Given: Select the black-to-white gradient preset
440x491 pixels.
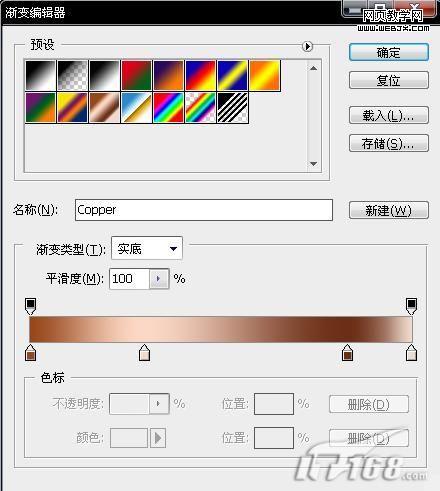Looking at the screenshot, I should click(40, 75).
